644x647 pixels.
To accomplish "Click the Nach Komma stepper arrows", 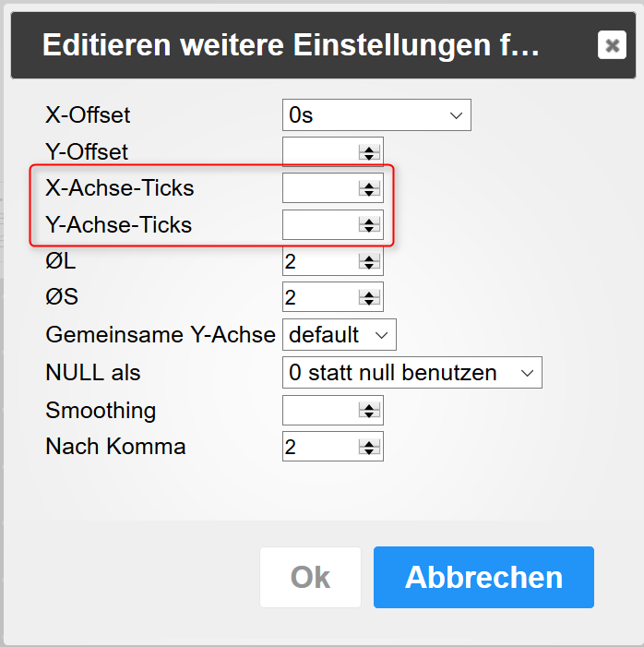I will 369,448.
